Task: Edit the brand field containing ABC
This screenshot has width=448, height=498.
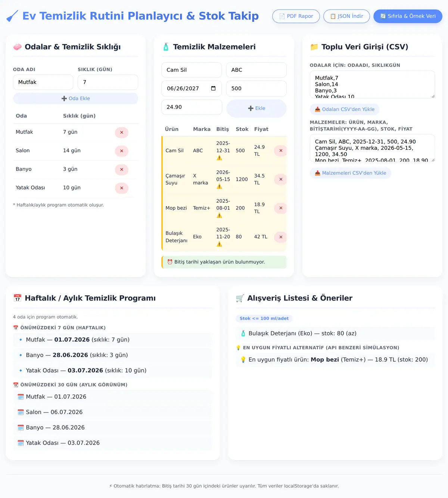Action: click(x=256, y=70)
